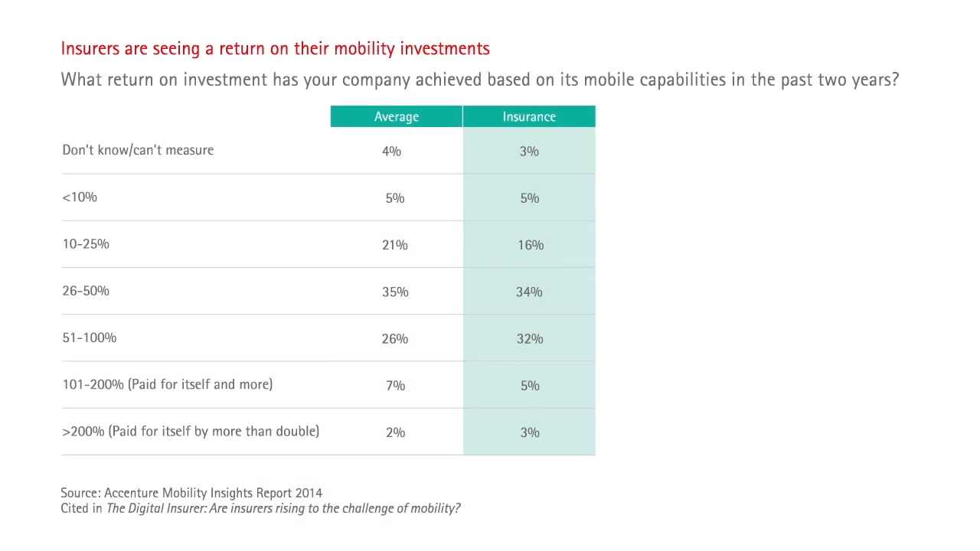Click the Average value 21% cell
Viewport: 980px width, 551px height.
395,245
